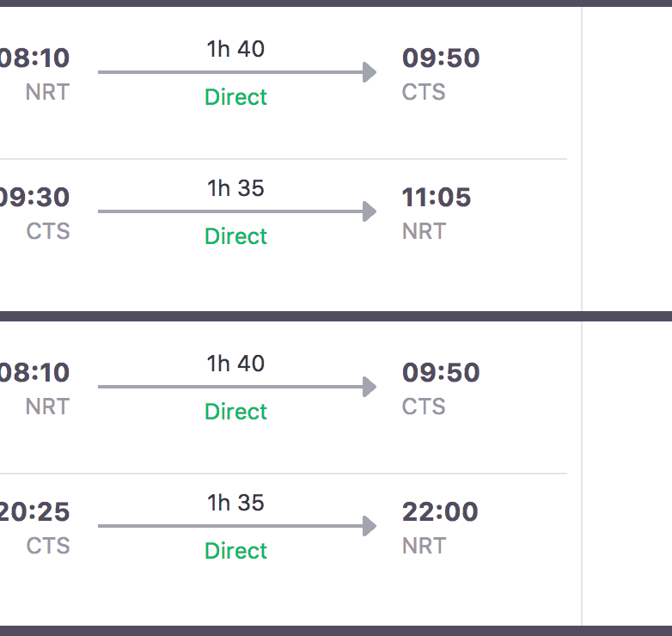
Task: Click the 1h 40 duration in the second result
Action: tap(235, 364)
